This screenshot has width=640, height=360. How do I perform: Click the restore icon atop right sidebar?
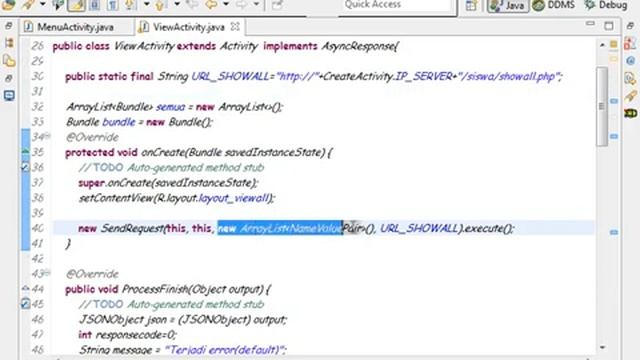tap(630, 26)
